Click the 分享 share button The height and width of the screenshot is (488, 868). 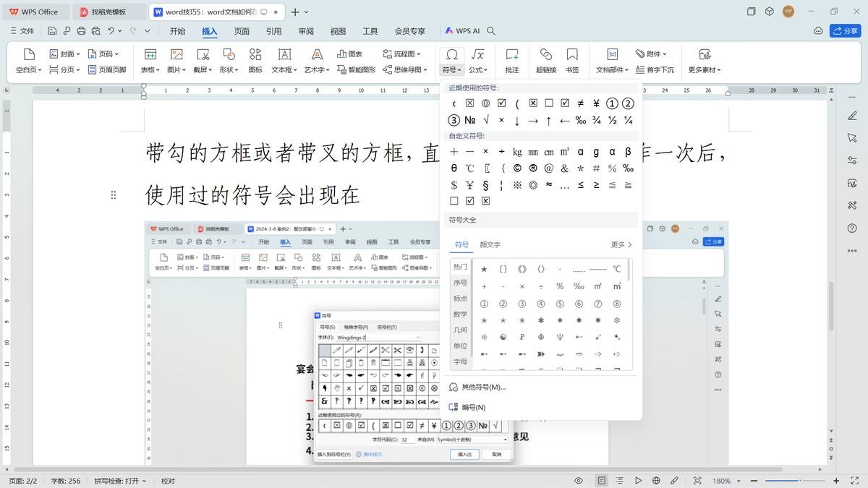click(845, 31)
